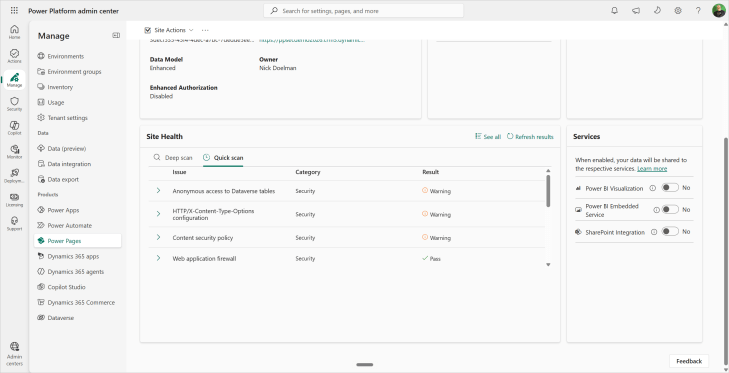Open notifications bell icon
The image size is (729, 373).
[x=614, y=10]
